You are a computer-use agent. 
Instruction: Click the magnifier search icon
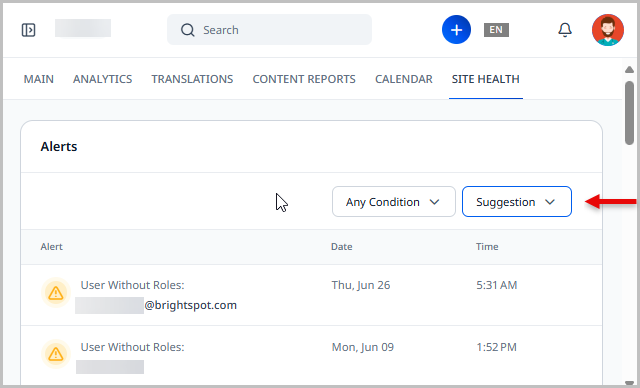pyautogui.click(x=188, y=30)
